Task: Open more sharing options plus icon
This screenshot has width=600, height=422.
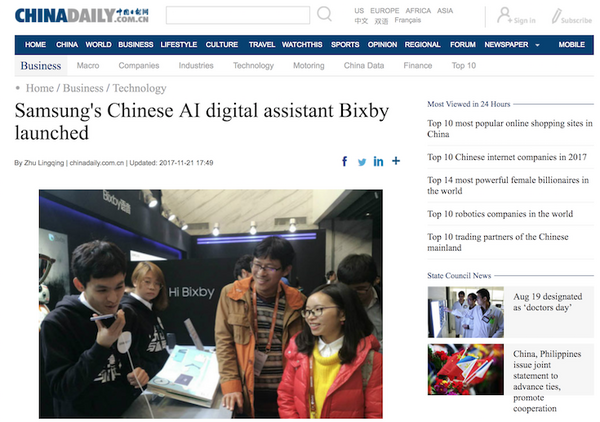Action: 396,162
